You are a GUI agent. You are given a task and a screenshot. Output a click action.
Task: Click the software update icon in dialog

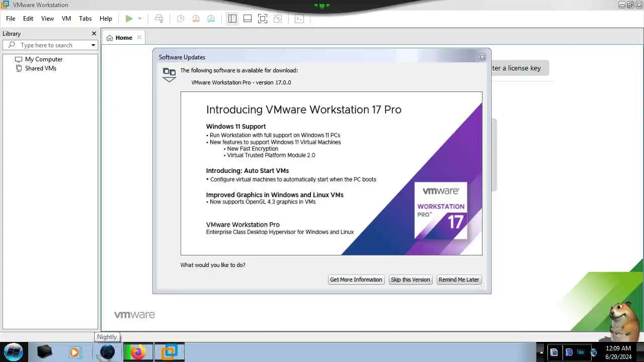pos(169,74)
